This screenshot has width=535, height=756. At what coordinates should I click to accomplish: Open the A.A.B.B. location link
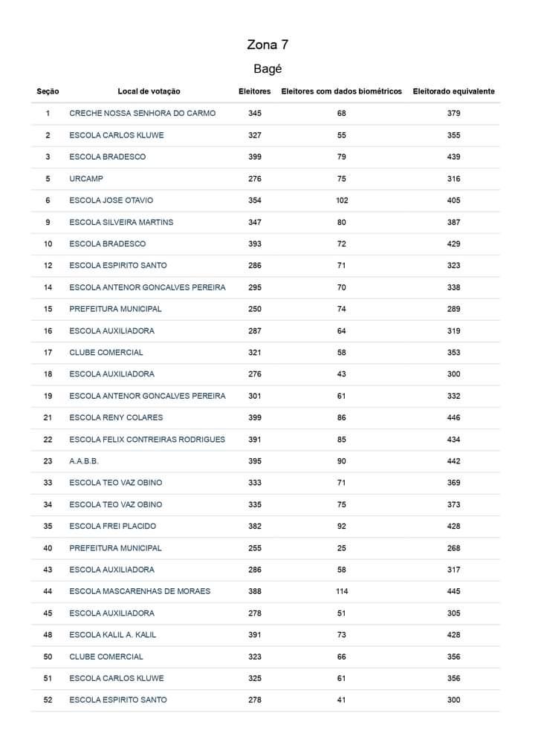click(84, 461)
